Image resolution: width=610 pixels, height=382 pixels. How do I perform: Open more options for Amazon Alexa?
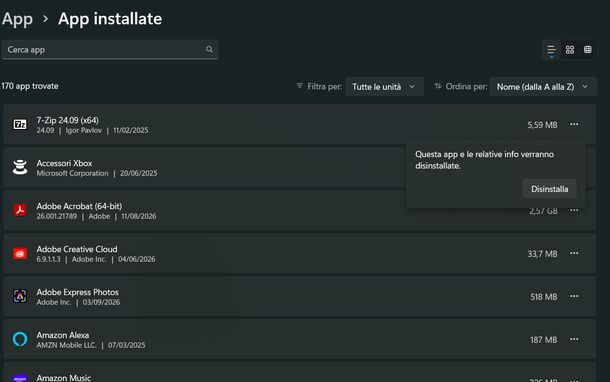coord(574,339)
